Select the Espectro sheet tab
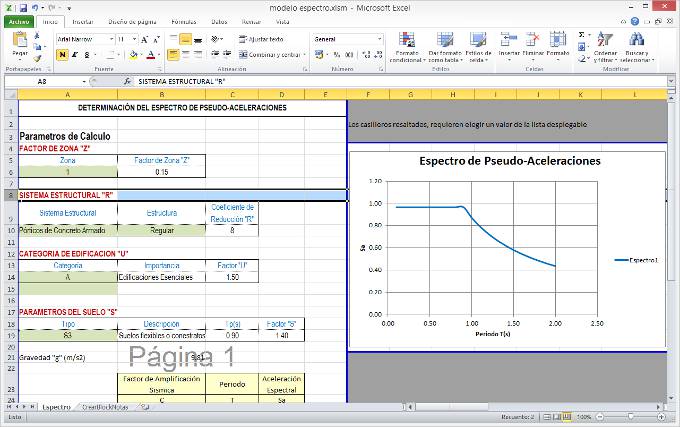The width and height of the screenshot is (680, 427). click(x=56, y=406)
